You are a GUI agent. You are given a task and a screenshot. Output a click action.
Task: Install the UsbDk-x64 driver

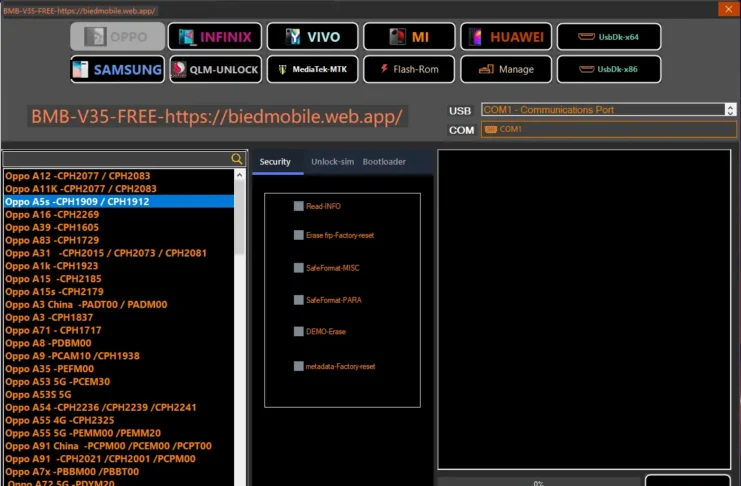pos(609,36)
